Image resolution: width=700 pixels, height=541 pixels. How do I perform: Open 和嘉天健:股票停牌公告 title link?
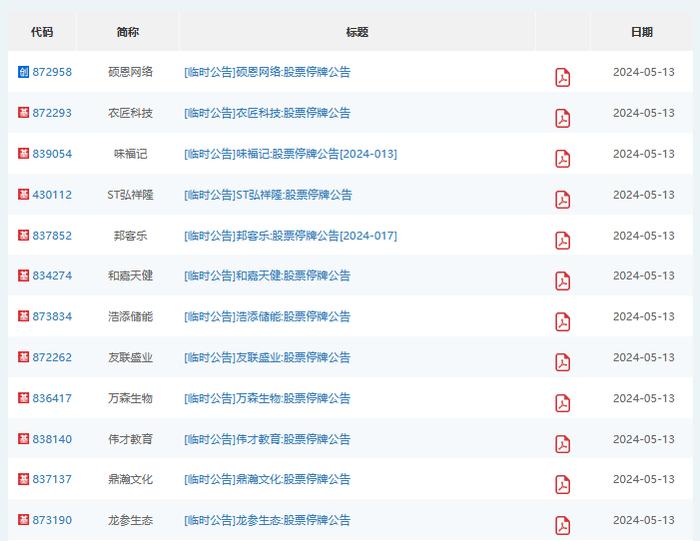(267, 275)
